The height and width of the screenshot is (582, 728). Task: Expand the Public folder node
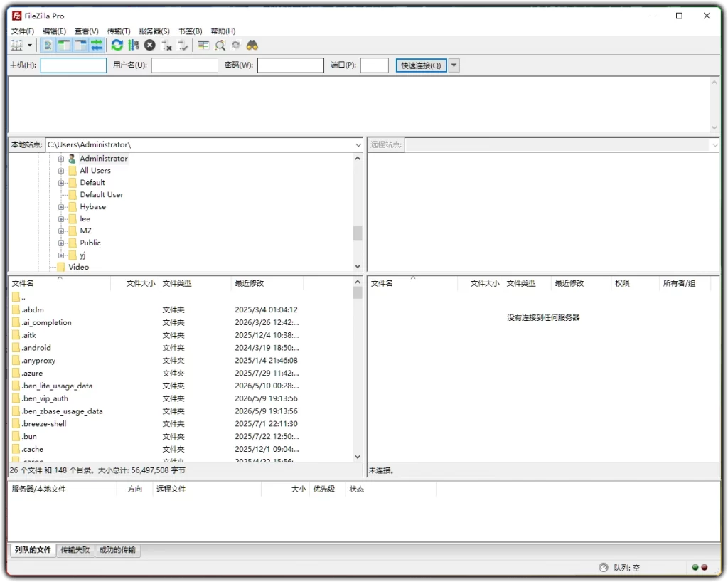coord(61,243)
